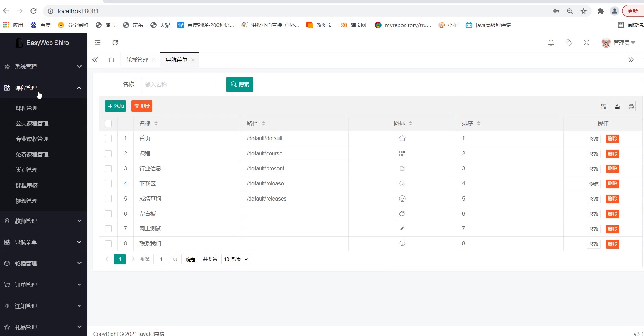The image size is (644, 336).
Task: Open the column filter icon above the table
Action: point(604,106)
